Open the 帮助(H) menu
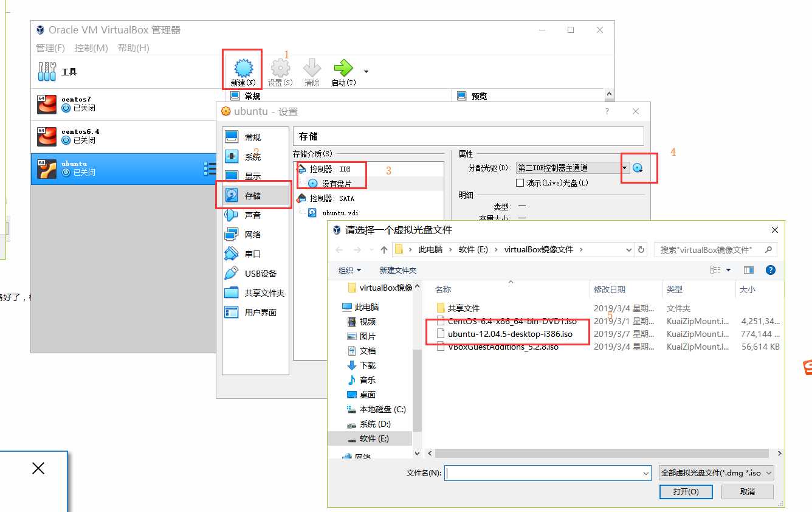This screenshot has height=512, width=812. pos(134,47)
